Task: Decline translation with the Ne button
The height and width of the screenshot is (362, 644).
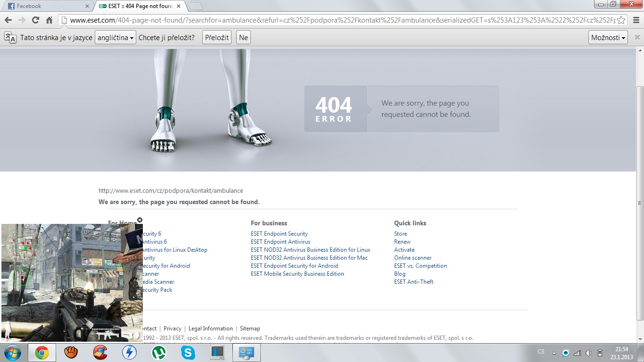Action: tap(243, 38)
